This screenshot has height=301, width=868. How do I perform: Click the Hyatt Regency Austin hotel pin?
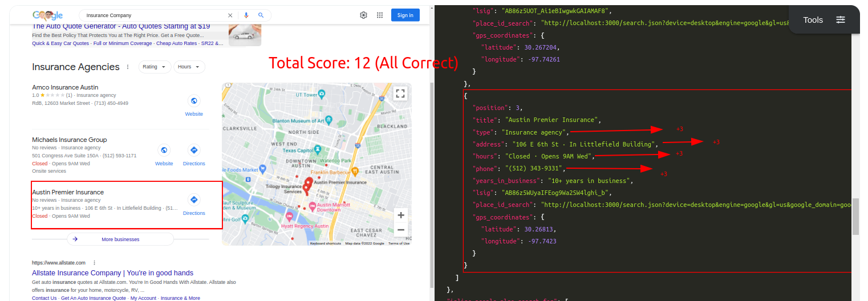click(x=289, y=216)
